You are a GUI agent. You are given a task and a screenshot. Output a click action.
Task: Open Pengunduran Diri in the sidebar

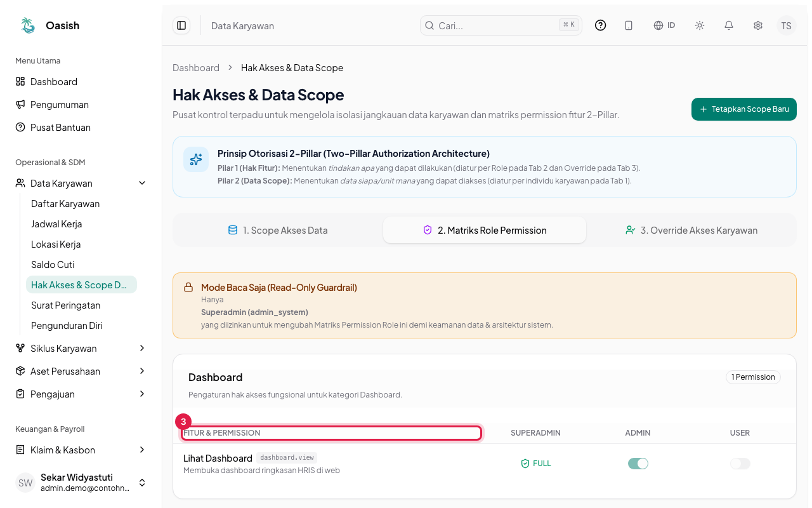[81, 326]
